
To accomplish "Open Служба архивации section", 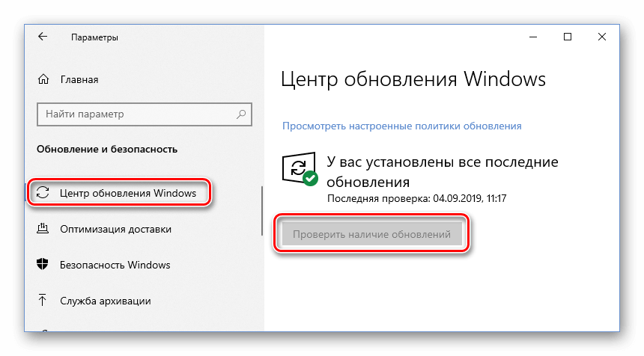I will (105, 301).
